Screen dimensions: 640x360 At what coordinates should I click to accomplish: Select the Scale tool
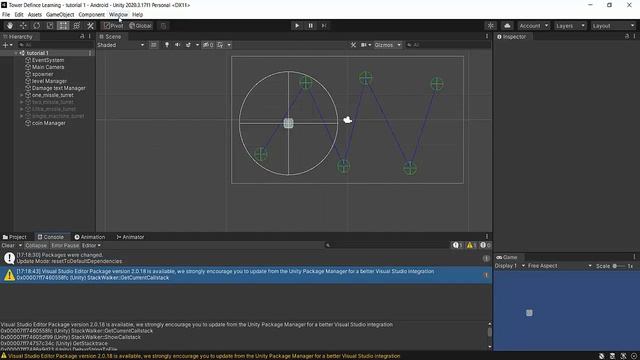pyautogui.click(x=50, y=26)
